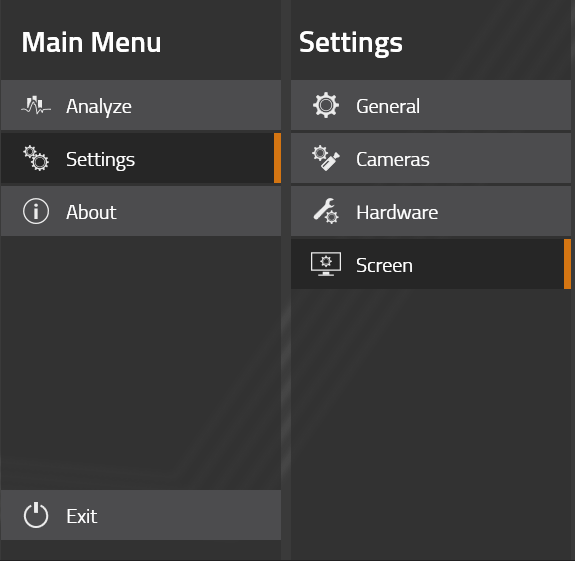Select the Settings label in Main Menu
The width and height of the screenshot is (575, 561).
click(100, 160)
